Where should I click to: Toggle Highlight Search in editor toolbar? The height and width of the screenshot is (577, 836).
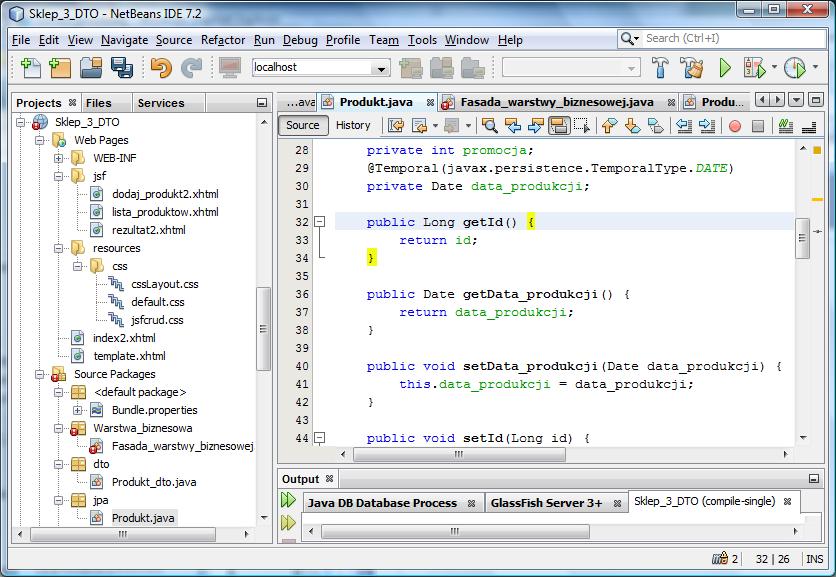559,125
